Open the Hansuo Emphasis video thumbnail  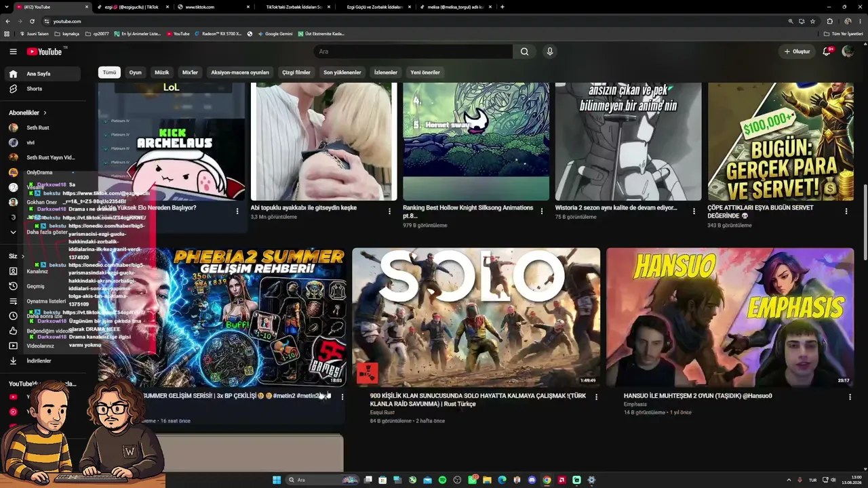click(x=730, y=317)
